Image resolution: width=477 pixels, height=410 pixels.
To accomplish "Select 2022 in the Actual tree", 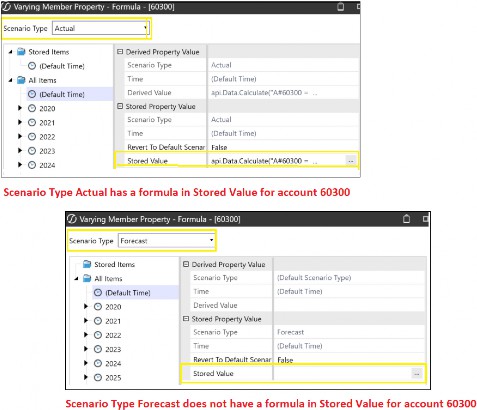I will 47,137.
